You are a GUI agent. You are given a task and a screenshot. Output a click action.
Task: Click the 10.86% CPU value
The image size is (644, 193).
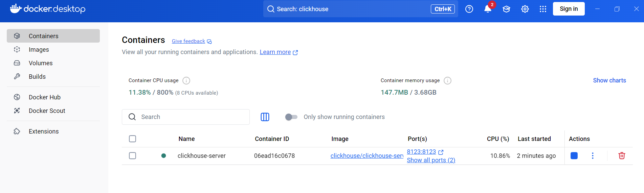500,156
